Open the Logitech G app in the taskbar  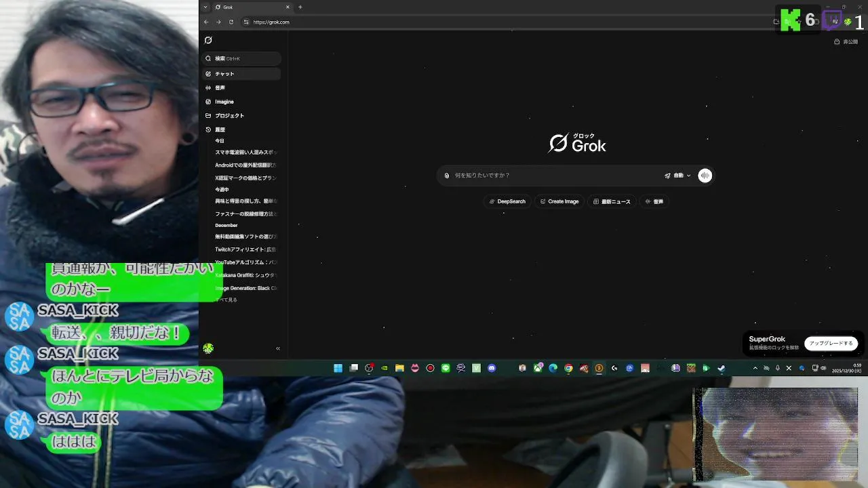pos(614,368)
